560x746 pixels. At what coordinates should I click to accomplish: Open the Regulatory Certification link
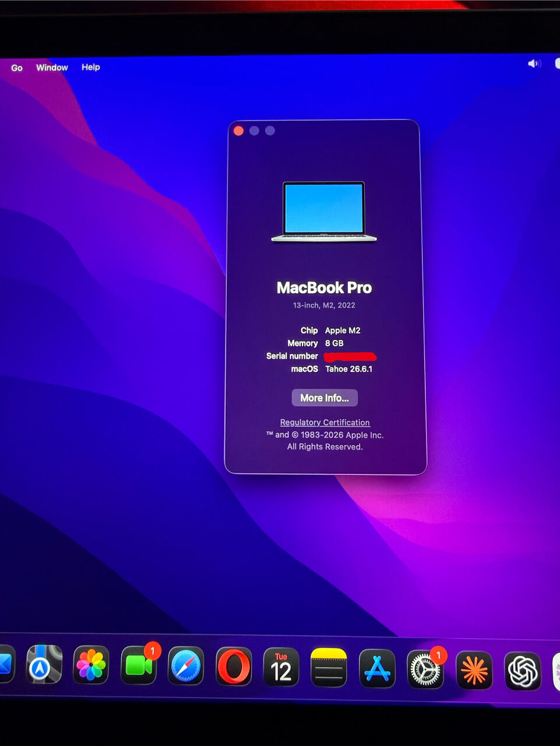click(325, 423)
